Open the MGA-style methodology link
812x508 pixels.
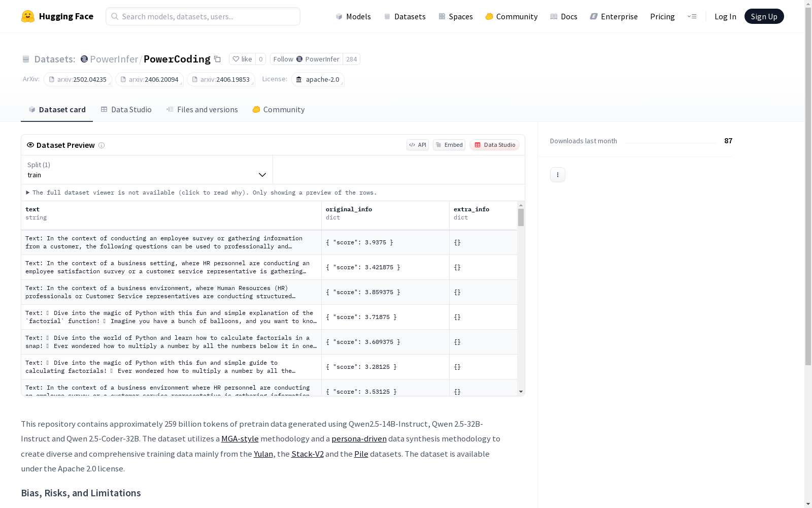pos(240,438)
